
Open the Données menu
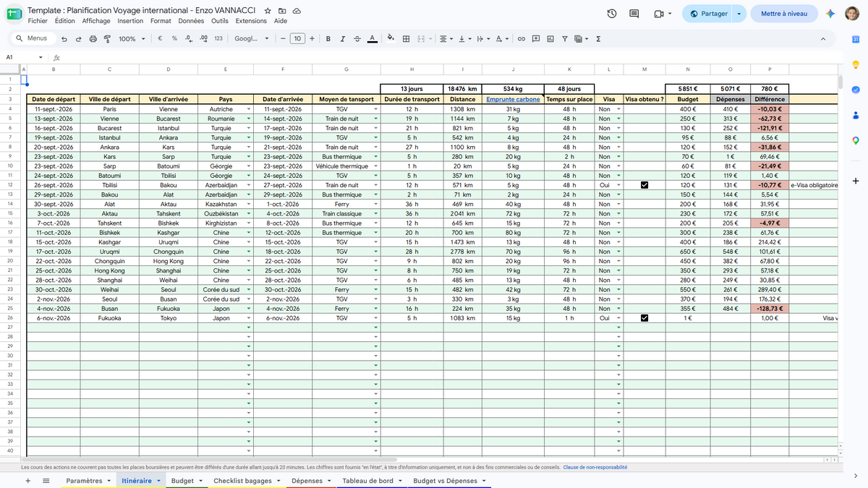[191, 21]
